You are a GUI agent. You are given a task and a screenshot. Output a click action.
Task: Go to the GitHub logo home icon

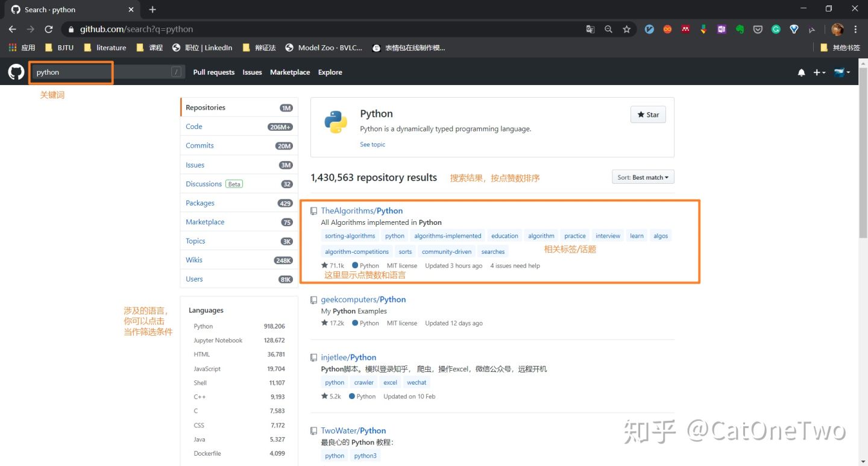tap(16, 72)
